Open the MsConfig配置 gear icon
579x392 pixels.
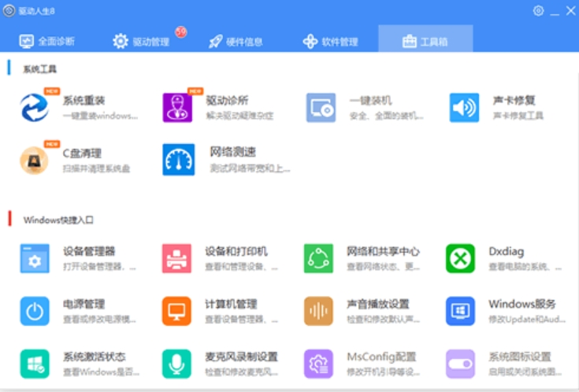318,364
